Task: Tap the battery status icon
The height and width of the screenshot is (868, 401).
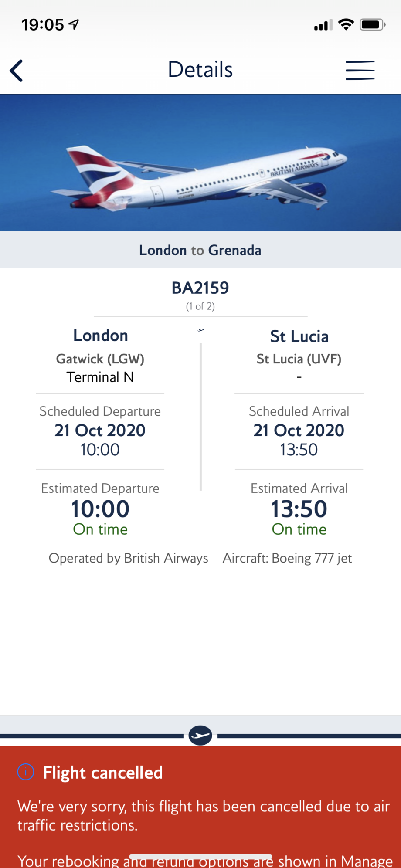Action: (372, 24)
